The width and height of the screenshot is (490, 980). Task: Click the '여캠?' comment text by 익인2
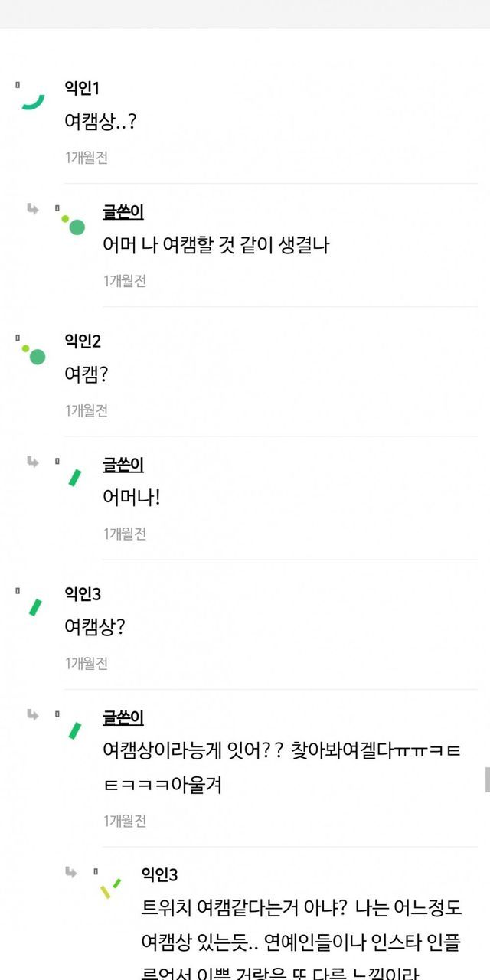[86, 374]
